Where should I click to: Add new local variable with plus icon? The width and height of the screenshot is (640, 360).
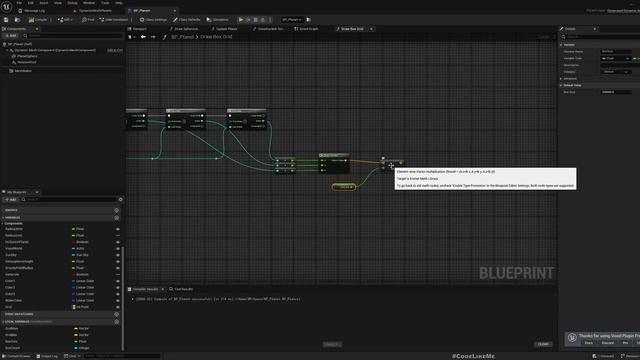point(116,322)
